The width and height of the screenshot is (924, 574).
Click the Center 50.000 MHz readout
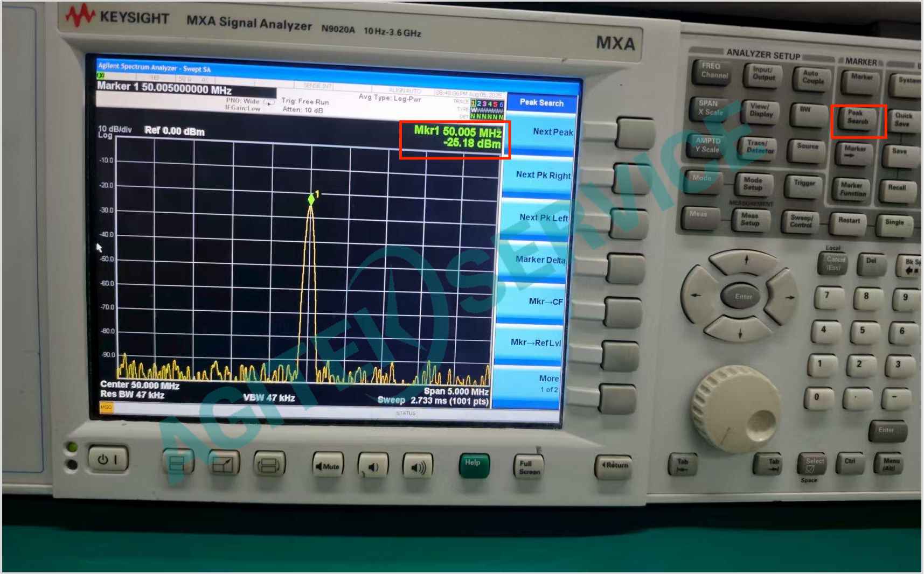(140, 385)
